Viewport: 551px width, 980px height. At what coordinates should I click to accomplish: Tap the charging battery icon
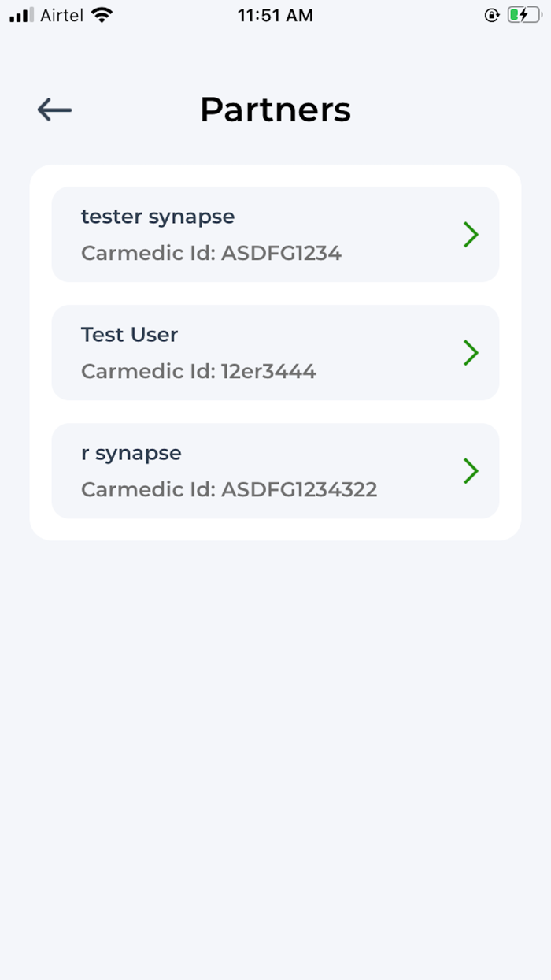[x=523, y=14]
